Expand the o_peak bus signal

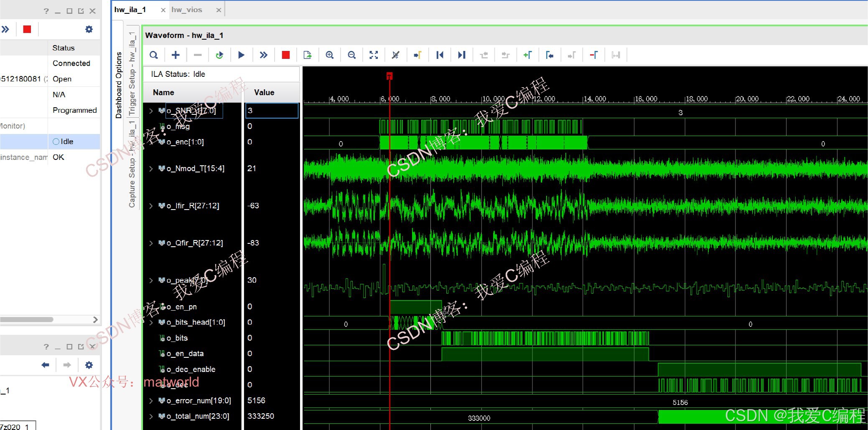point(151,280)
